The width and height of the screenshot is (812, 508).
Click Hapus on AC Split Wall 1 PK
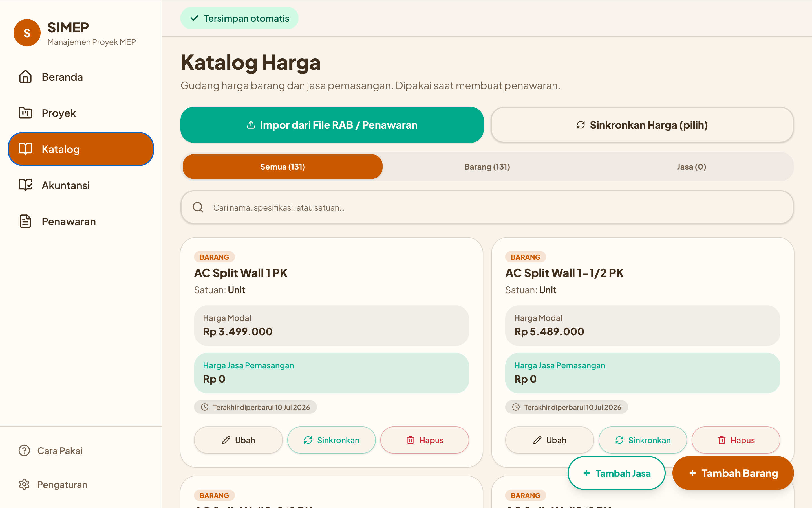[424, 440]
